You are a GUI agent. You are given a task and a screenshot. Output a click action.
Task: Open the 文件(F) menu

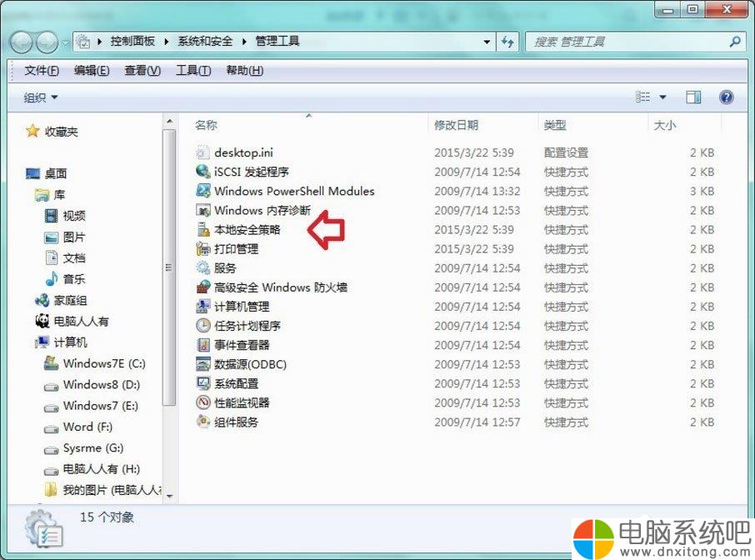click(42, 71)
